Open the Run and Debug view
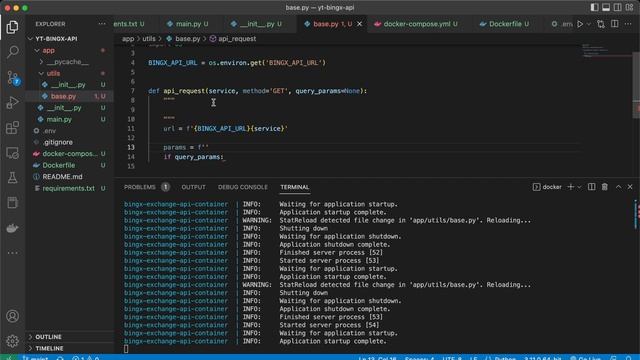The width and height of the screenshot is (640, 360). point(12,102)
